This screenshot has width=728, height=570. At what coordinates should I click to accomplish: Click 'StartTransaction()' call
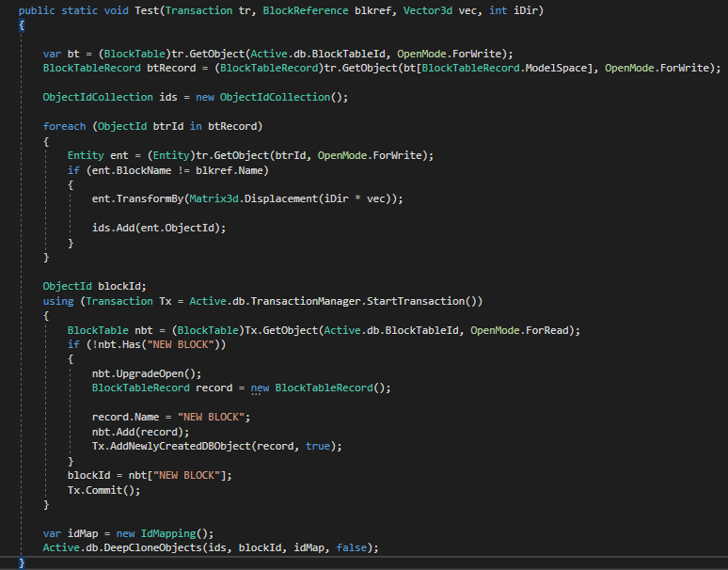coord(421,302)
